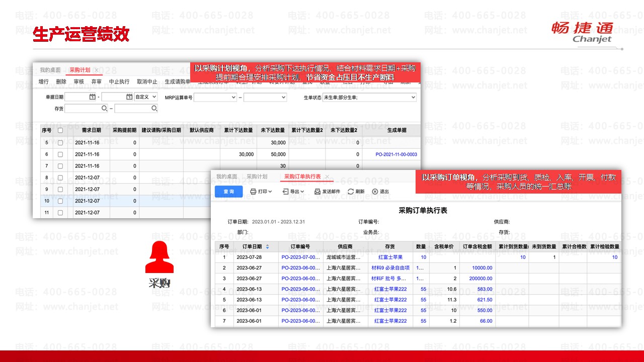Click the 需求日期 column header
Image resolution: width=644 pixels, height=362 pixels.
pos(91,130)
